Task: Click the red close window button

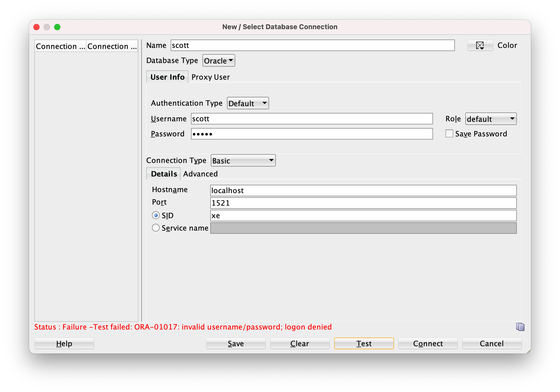Action: tap(37, 27)
